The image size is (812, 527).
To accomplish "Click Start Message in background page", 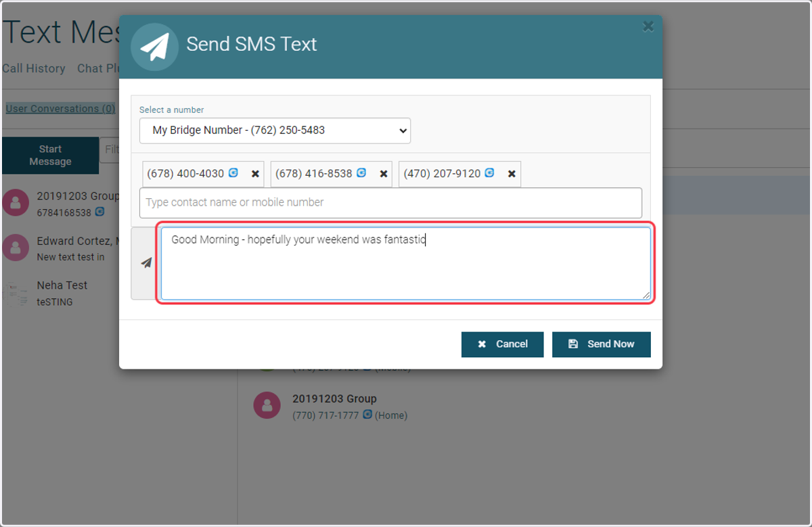I will click(51, 156).
